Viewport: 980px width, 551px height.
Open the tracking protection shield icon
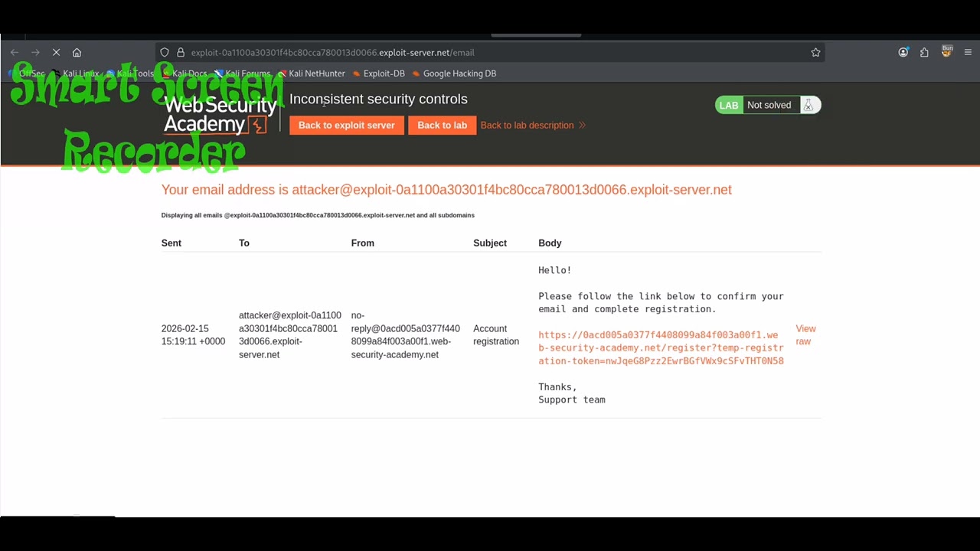[165, 53]
